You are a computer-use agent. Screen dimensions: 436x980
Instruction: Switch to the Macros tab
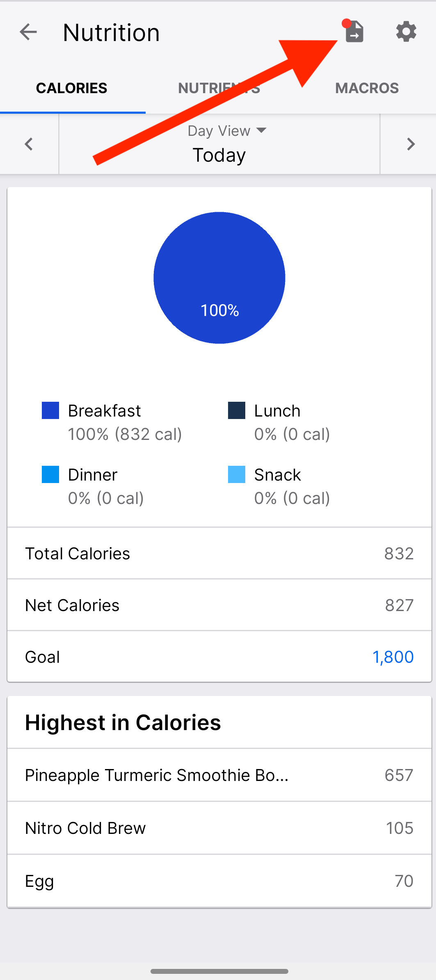(x=367, y=88)
